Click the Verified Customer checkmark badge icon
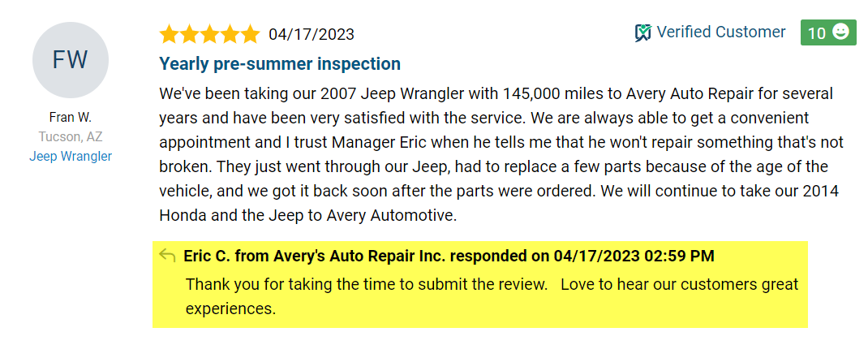 coord(643,32)
